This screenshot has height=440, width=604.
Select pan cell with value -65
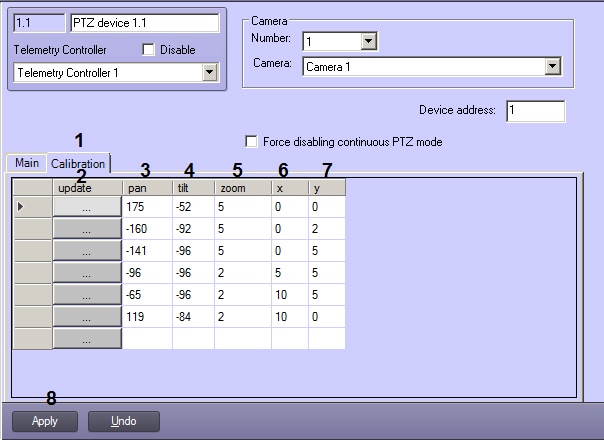pos(147,295)
